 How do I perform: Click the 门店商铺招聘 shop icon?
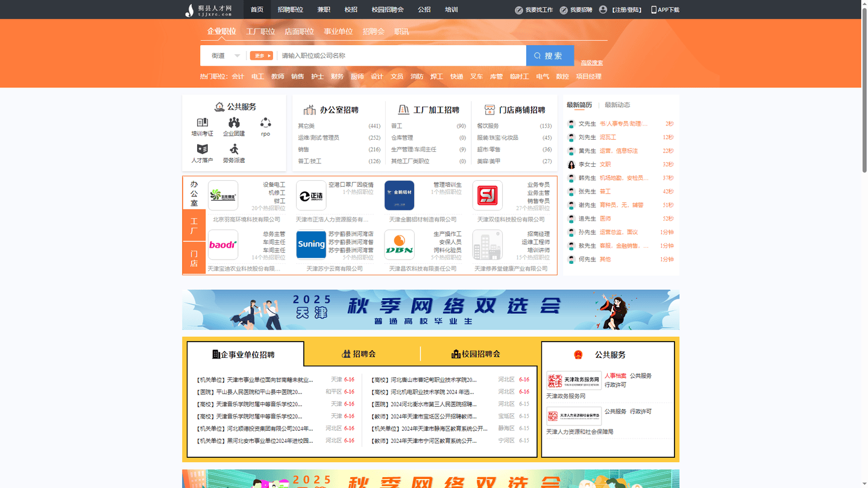489,110
